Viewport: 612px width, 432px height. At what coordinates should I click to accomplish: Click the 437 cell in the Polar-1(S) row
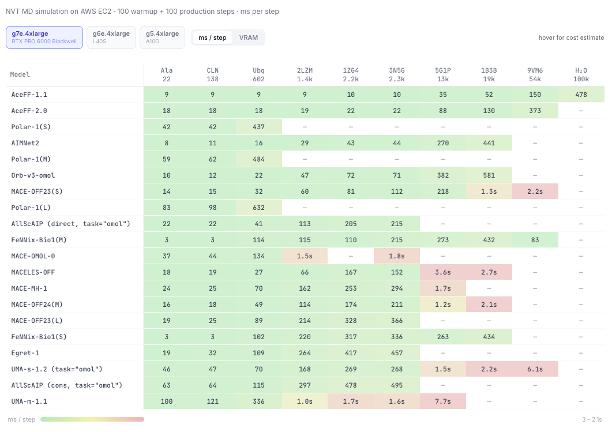[259, 127]
